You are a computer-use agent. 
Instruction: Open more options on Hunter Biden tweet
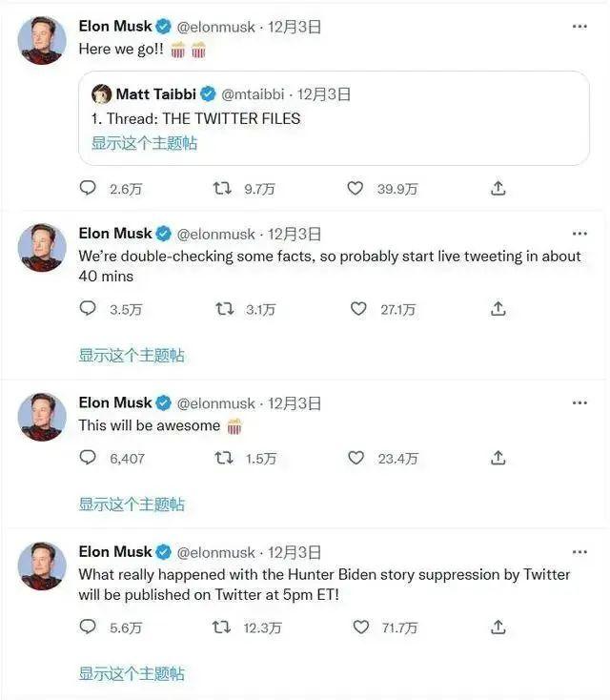[x=579, y=552]
